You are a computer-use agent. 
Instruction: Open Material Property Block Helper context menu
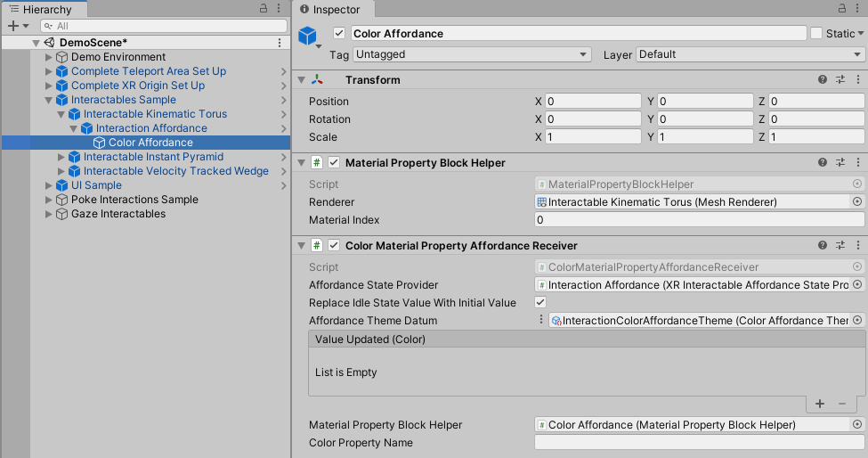857,163
